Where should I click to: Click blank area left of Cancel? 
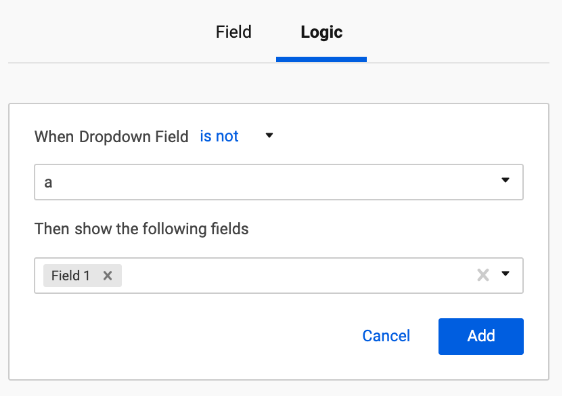[x=197, y=336]
